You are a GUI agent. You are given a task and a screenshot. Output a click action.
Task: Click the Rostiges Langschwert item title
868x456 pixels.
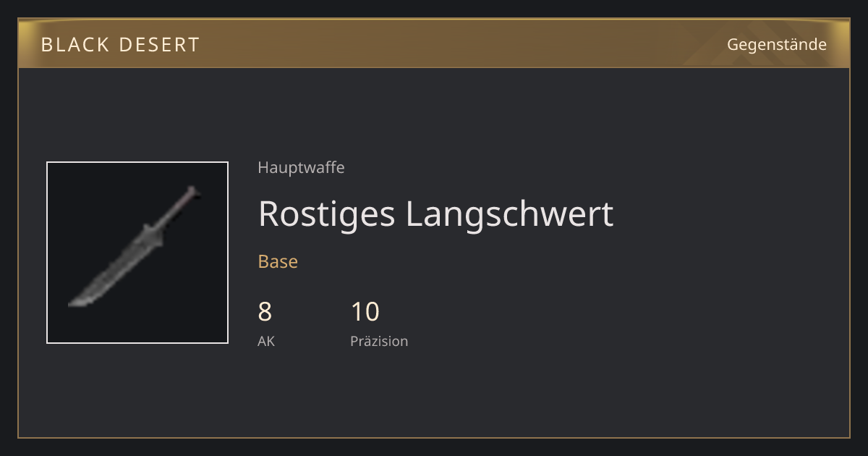coord(435,213)
